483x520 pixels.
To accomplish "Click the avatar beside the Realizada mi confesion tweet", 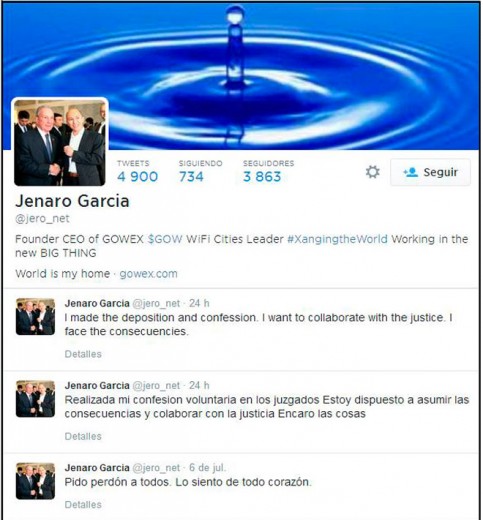I will (35, 399).
